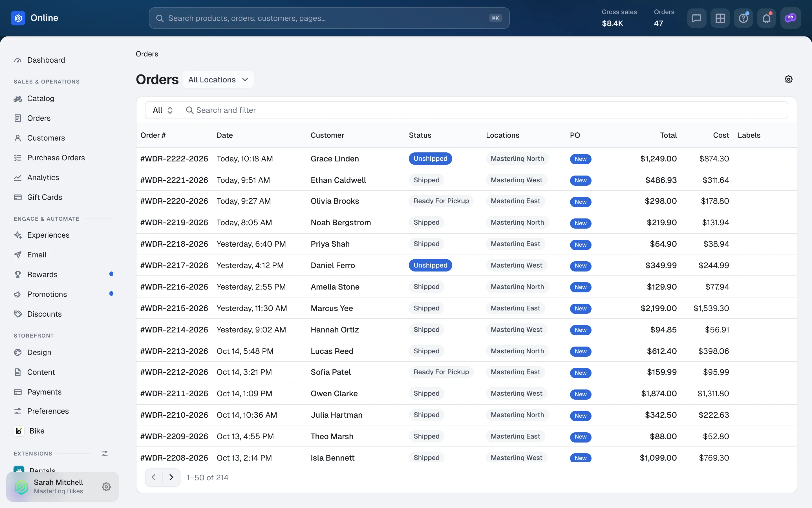Viewport: 812px width, 508px height.
Task: Go to next page of orders
Action: pyautogui.click(x=171, y=478)
